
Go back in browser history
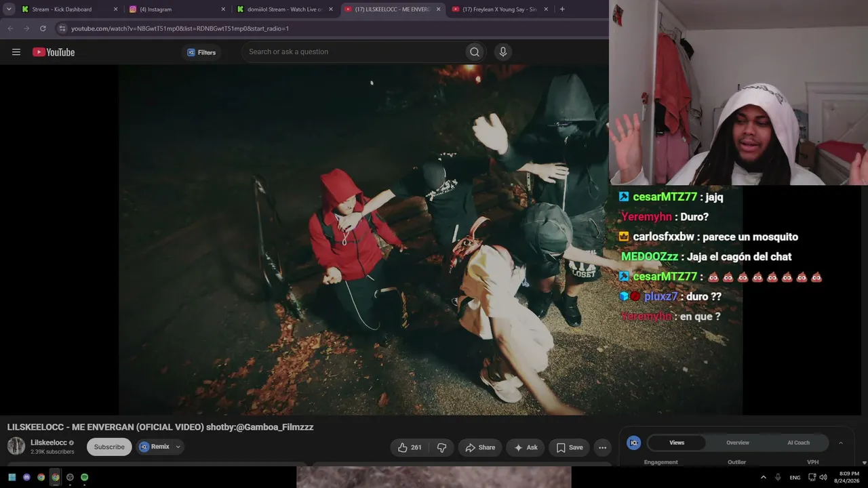coord(10,28)
